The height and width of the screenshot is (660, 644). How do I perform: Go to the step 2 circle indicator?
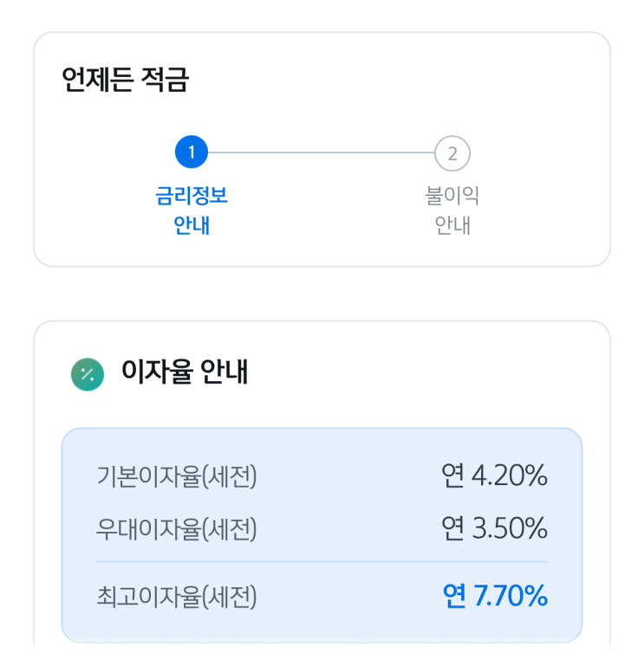(452, 154)
